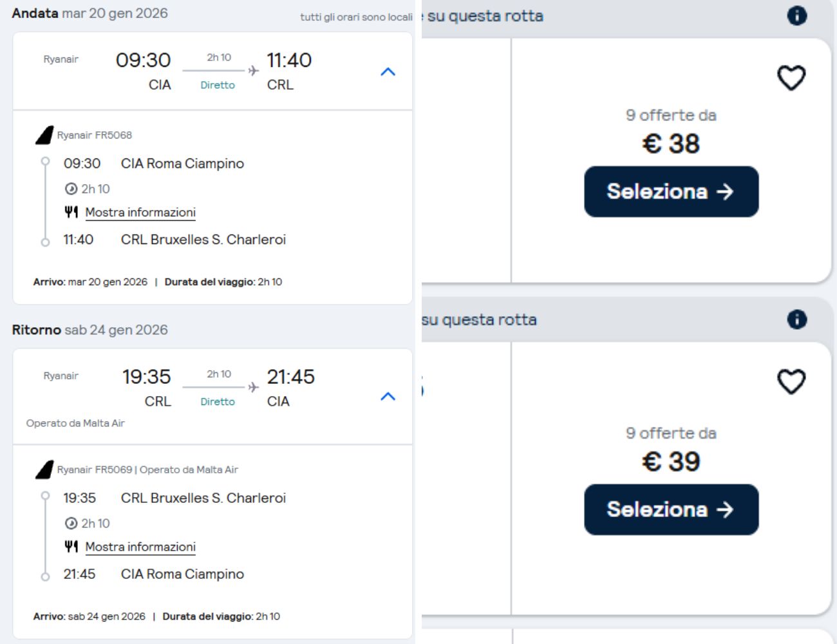Screen dimensions: 837x644
Task: Click the Diretto label on the outbound flight
Action: (218, 85)
